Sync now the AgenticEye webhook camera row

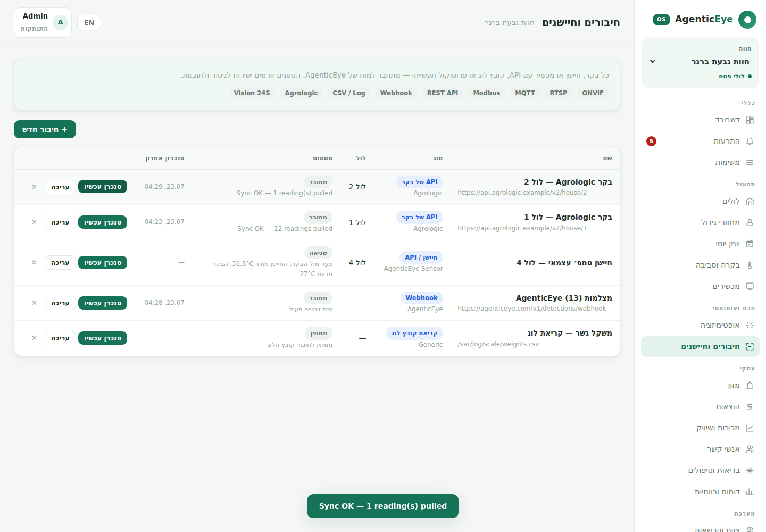pos(103,303)
